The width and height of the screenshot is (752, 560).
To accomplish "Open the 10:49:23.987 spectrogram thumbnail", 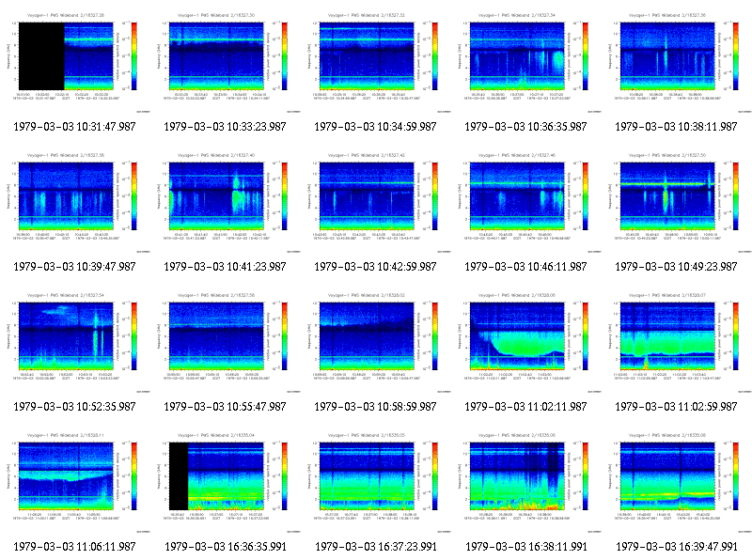I will [x=677, y=202].
